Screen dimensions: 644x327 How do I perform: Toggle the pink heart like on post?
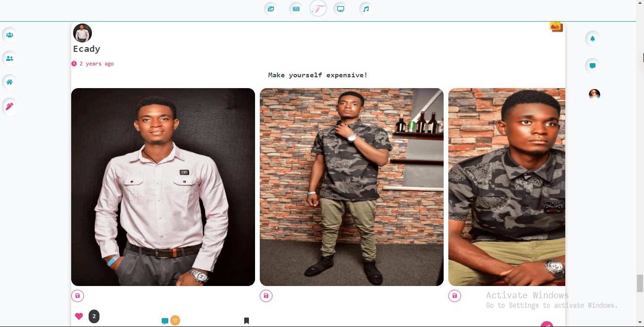coord(79,316)
